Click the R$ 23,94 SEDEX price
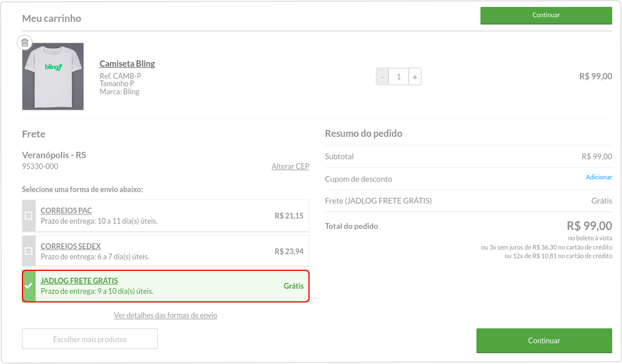 point(289,251)
